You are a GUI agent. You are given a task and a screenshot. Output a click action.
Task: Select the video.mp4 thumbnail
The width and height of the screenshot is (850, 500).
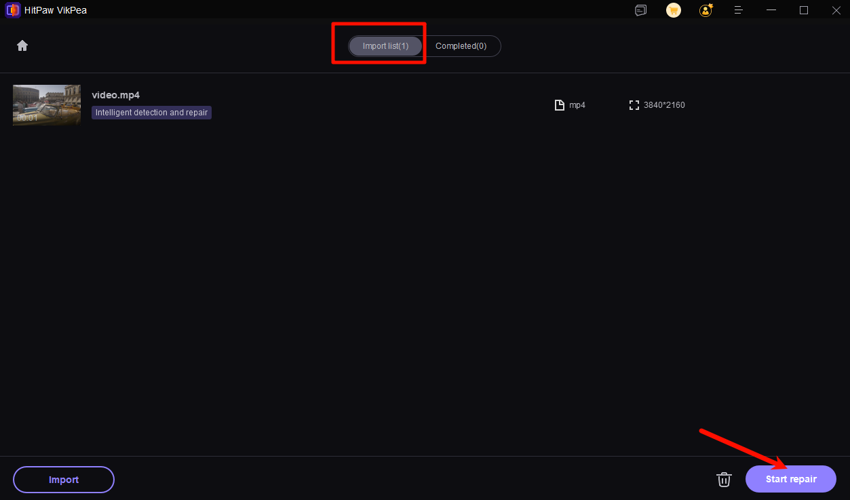47,105
